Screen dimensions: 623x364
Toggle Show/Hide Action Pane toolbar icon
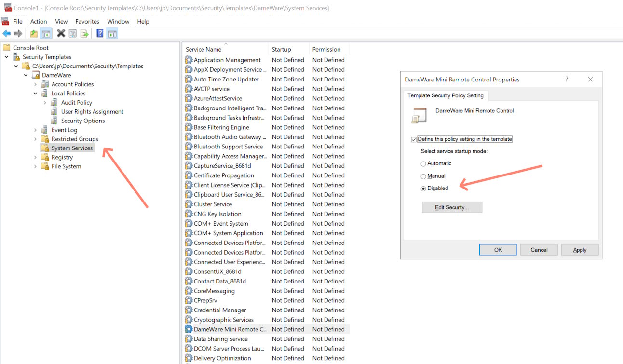[112, 34]
